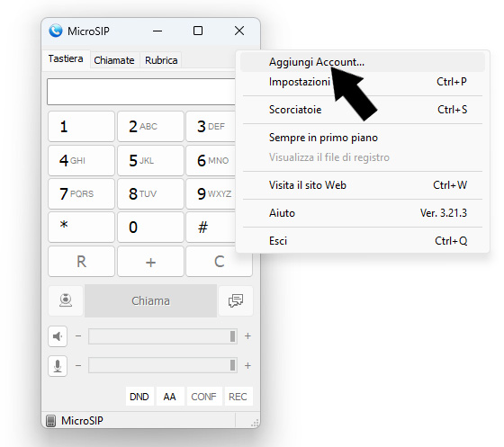This screenshot has height=447, width=504.
Task: Tap the hash # key
Action: pyautogui.click(x=211, y=227)
